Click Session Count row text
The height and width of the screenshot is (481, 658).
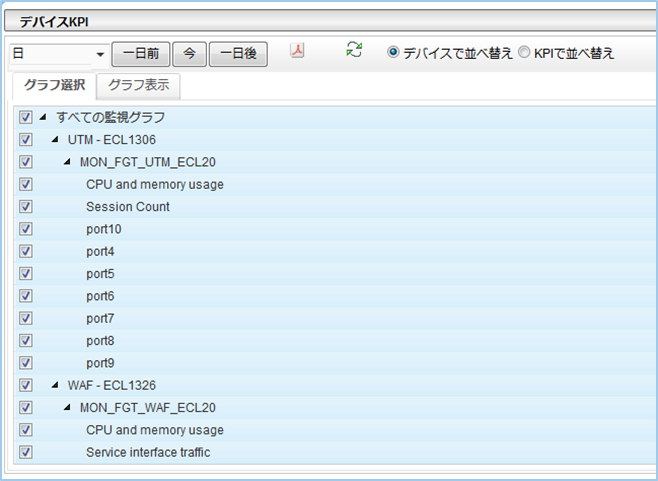128,207
